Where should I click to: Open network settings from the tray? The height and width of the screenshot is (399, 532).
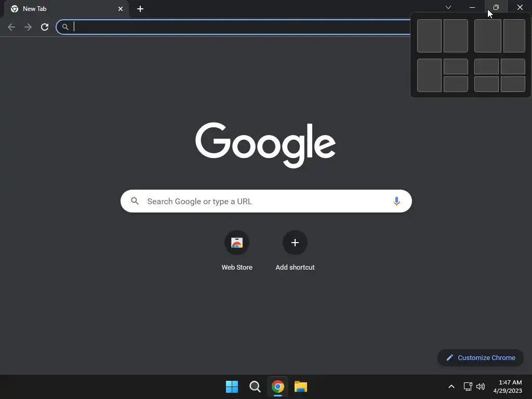468,387
